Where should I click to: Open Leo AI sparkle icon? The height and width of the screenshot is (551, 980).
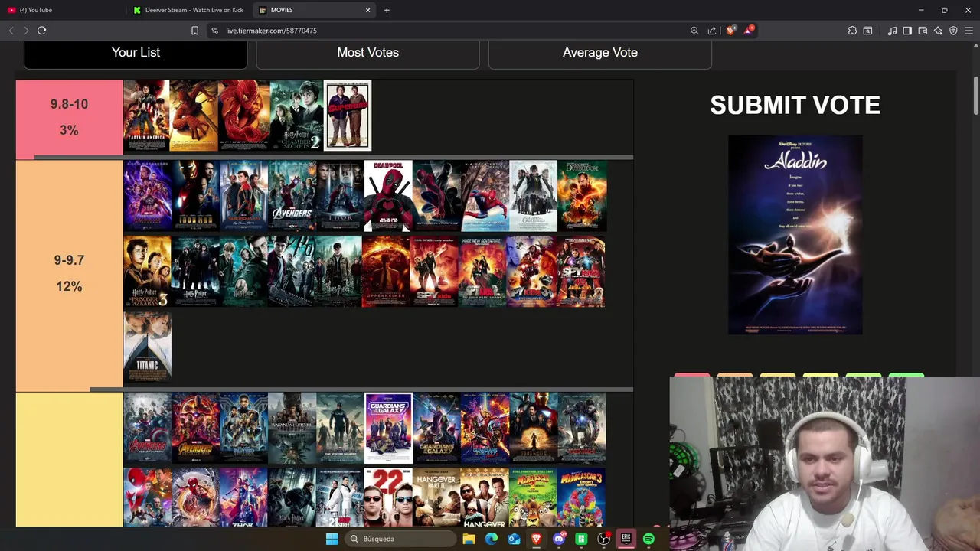[938, 31]
